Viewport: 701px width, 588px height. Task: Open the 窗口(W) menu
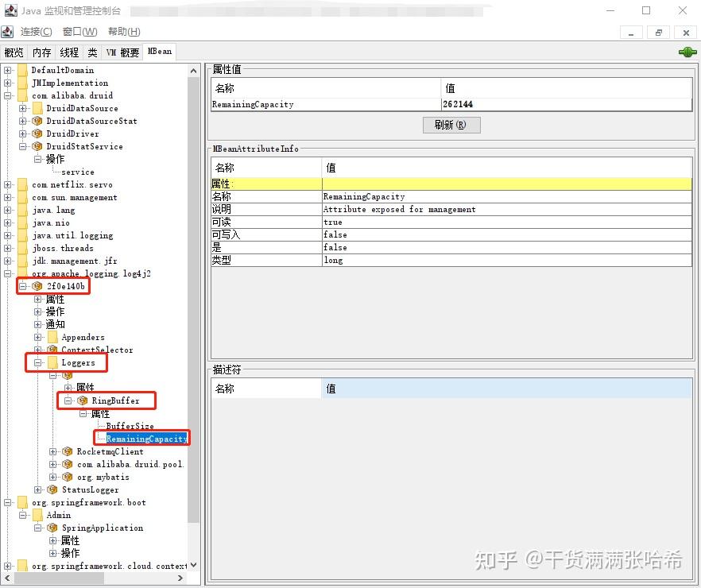point(79,32)
